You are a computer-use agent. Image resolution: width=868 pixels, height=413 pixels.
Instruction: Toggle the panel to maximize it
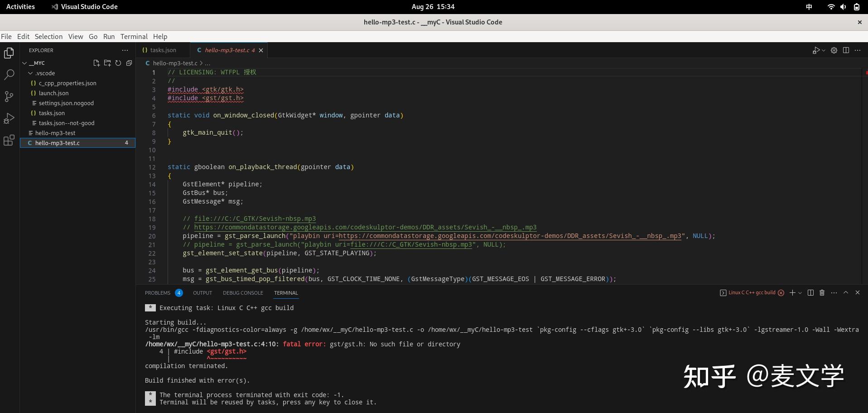[845, 293]
